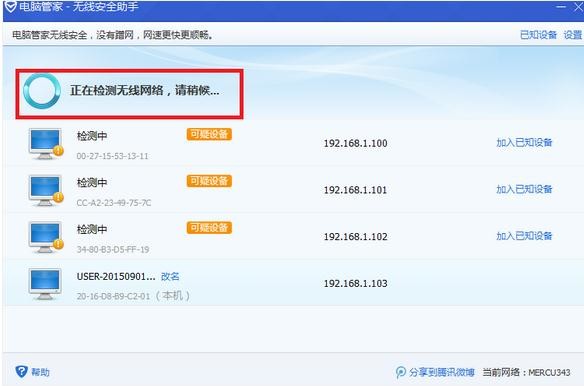Click 检测中 label of 192.168.1.102 row
This screenshot has width=584, height=386.
92,229
